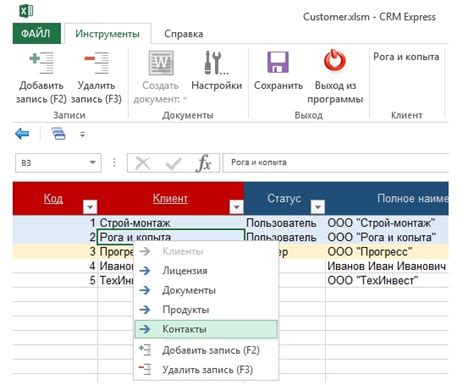Click the formula bar with Рога и копыта
This screenshot has width=474, height=385.
tap(335, 163)
